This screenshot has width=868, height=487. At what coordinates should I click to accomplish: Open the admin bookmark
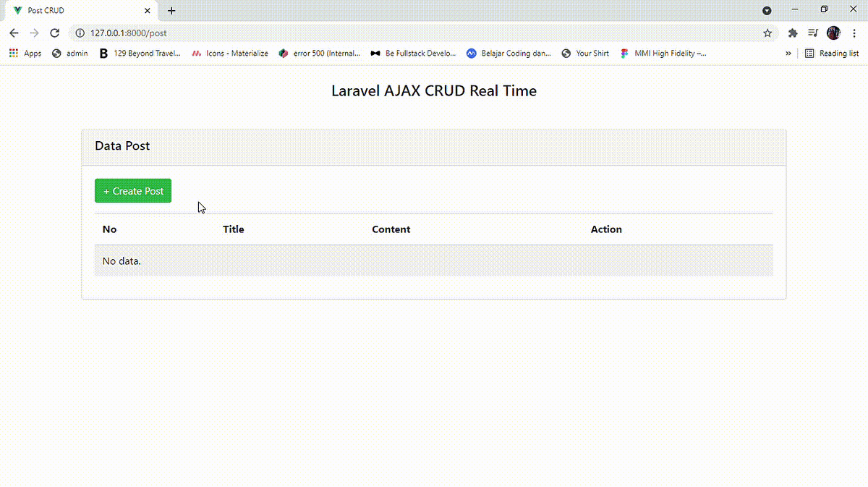69,53
